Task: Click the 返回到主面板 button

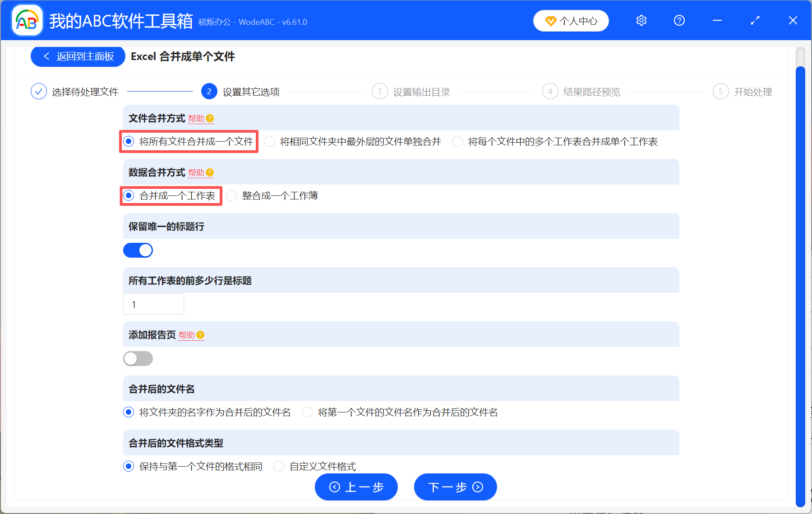Action: (x=77, y=56)
